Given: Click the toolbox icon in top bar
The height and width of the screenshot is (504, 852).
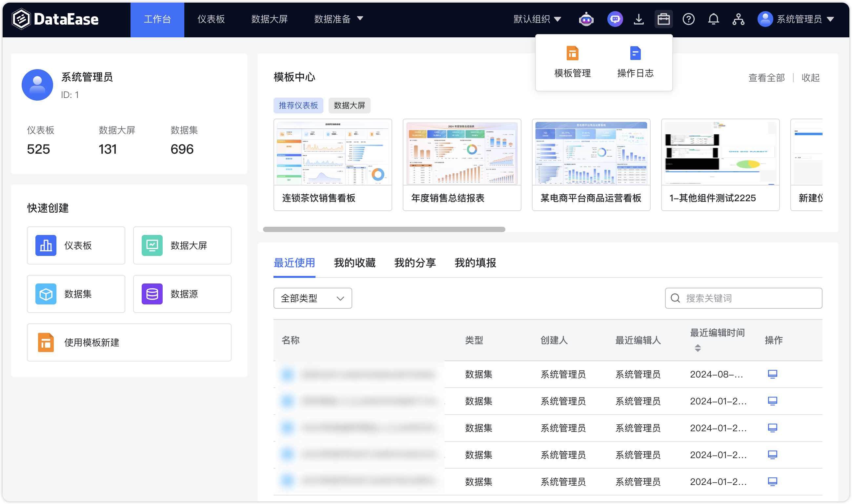Looking at the screenshot, I should coord(663,19).
